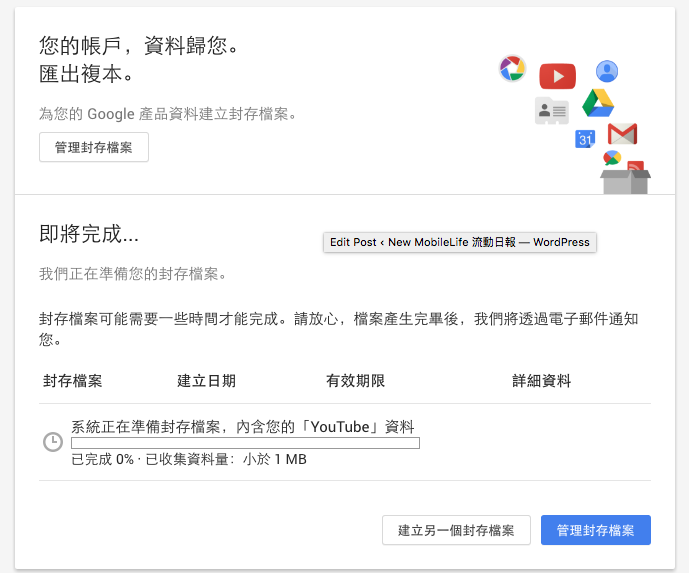Click the red YouTube play icon
The image size is (689, 573).
557,76
